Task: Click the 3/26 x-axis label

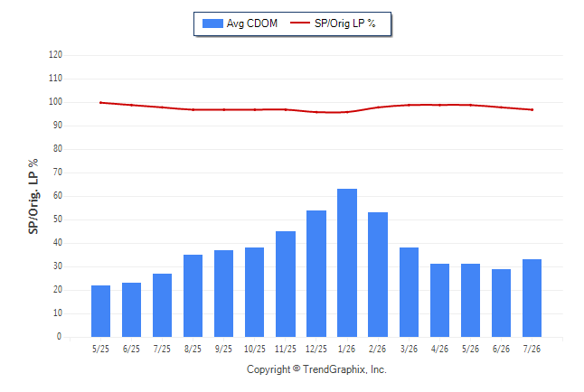Action: pyautogui.click(x=409, y=349)
